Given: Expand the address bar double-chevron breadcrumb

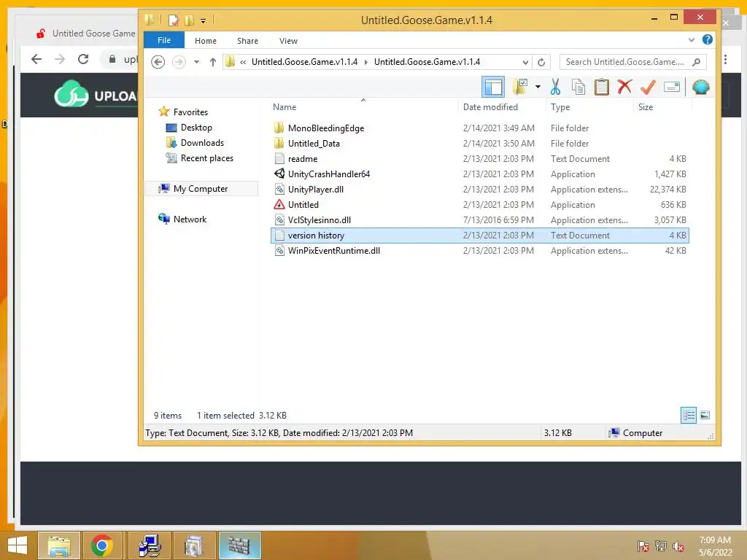Looking at the screenshot, I should pyautogui.click(x=243, y=62).
